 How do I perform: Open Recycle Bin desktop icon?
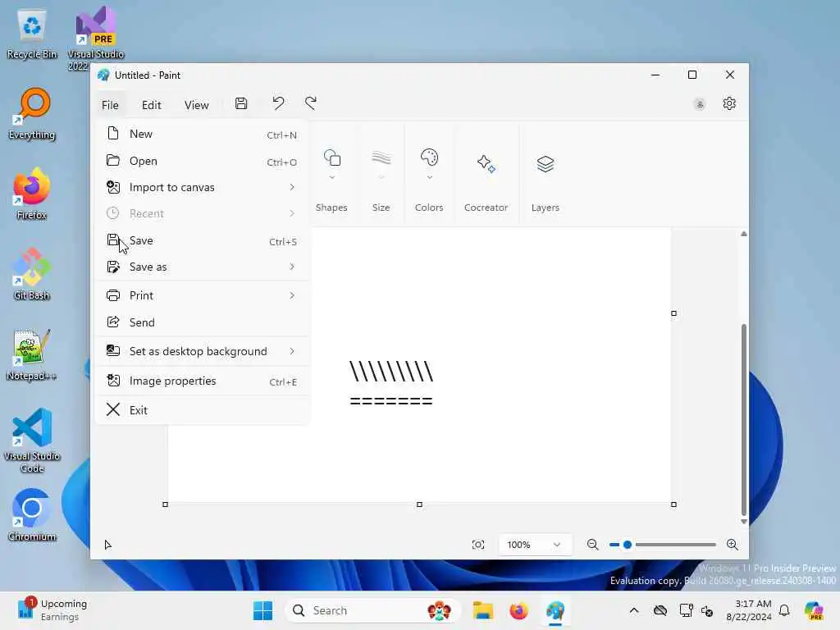pos(32,34)
